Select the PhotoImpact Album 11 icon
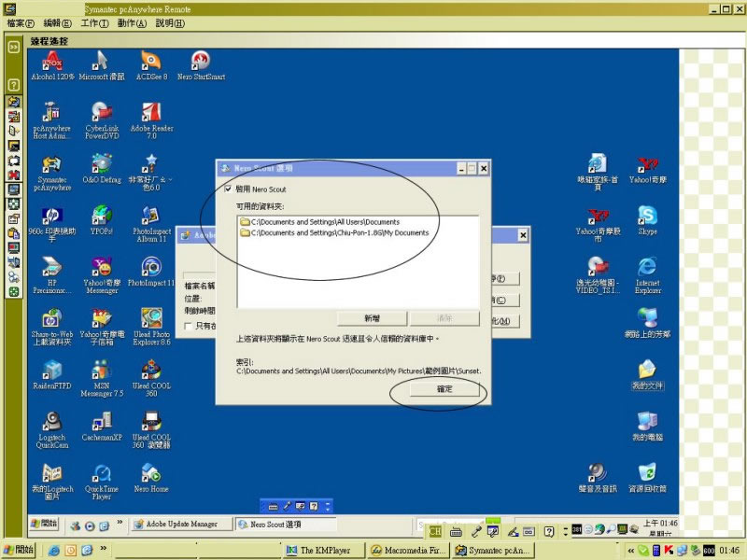Screen dimensions: 747x560 (151, 223)
